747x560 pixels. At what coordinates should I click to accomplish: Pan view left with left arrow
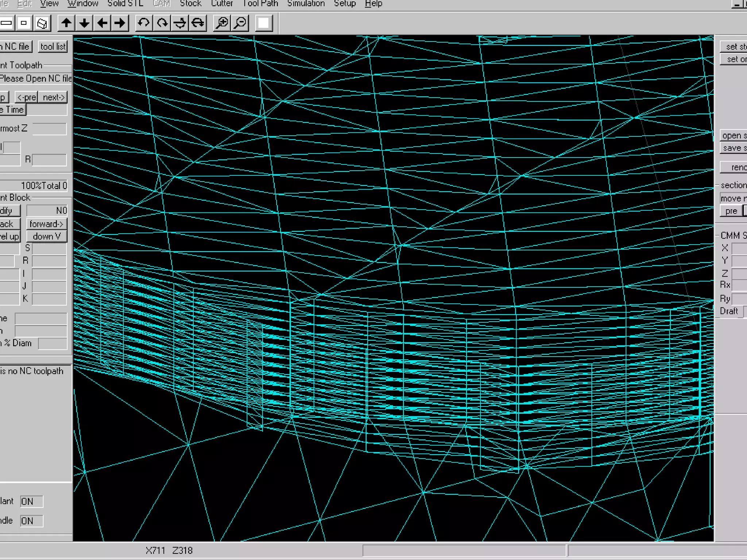click(102, 23)
